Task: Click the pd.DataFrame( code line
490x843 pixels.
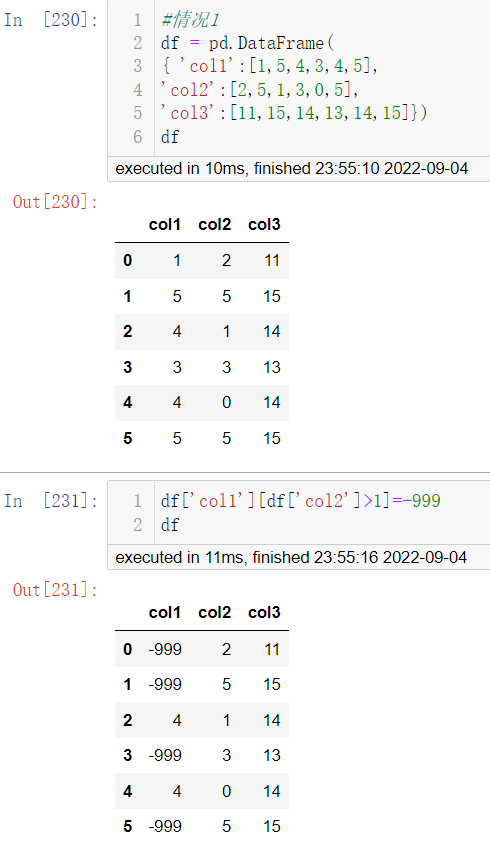Action: [247, 43]
